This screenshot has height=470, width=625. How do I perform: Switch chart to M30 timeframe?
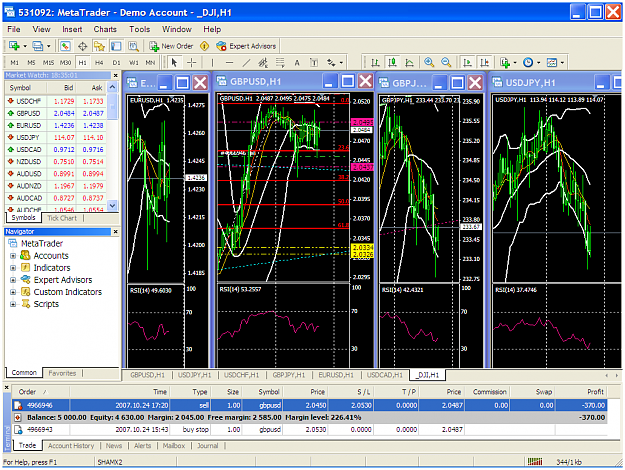click(65, 63)
